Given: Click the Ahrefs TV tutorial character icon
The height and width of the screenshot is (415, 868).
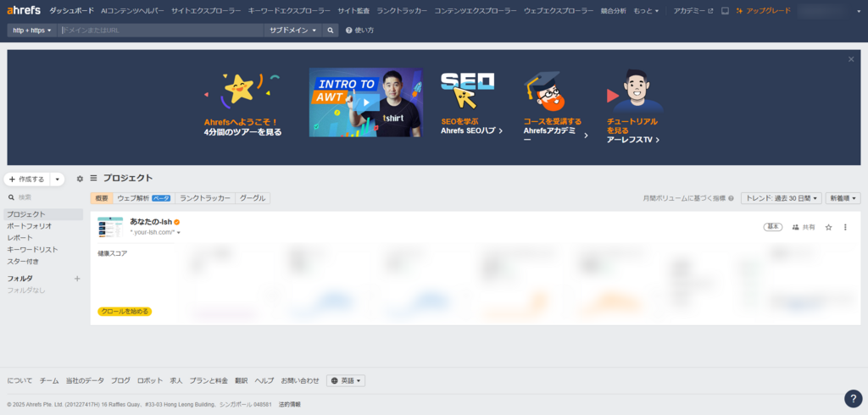Looking at the screenshot, I should [x=635, y=91].
